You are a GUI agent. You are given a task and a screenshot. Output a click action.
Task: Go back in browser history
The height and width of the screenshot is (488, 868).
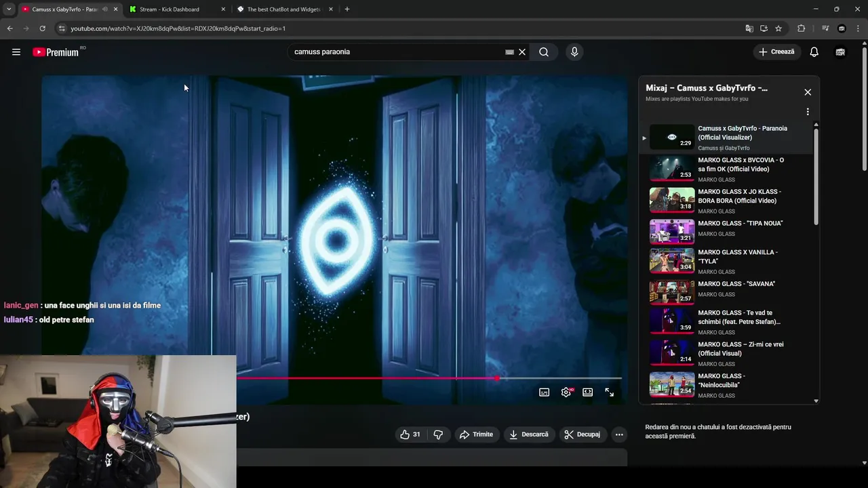coord(9,28)
